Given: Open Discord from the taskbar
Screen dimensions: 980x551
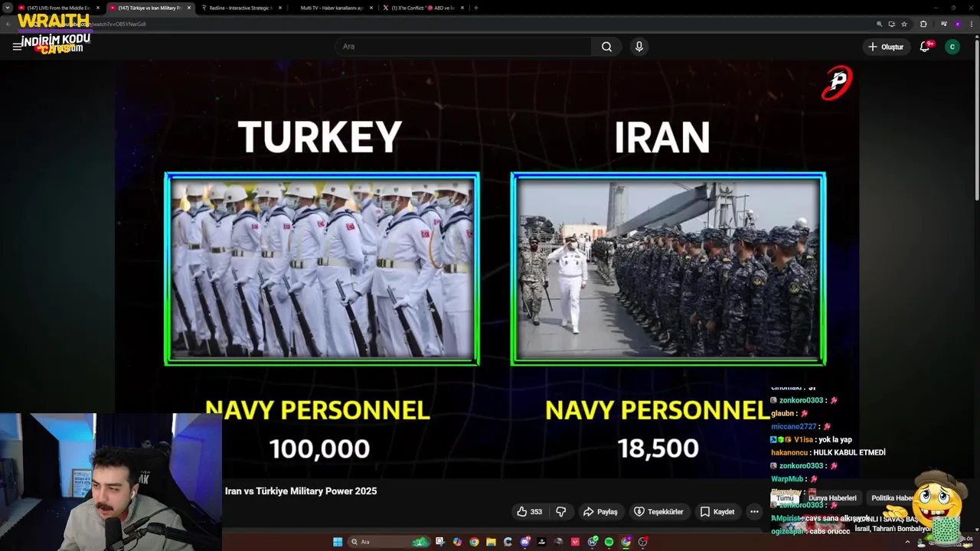Looking at the screenshot, I should point(524,542).
